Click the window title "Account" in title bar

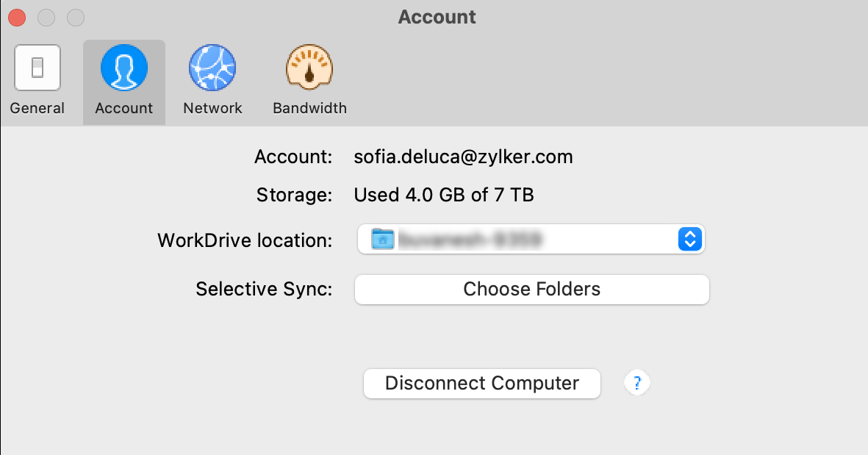coord(437,17)
